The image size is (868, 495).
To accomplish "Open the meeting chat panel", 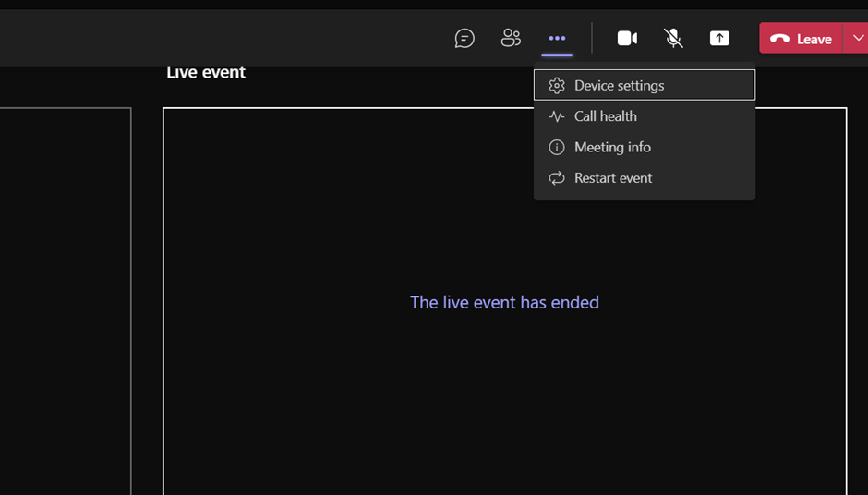I will tap(464, 38).
